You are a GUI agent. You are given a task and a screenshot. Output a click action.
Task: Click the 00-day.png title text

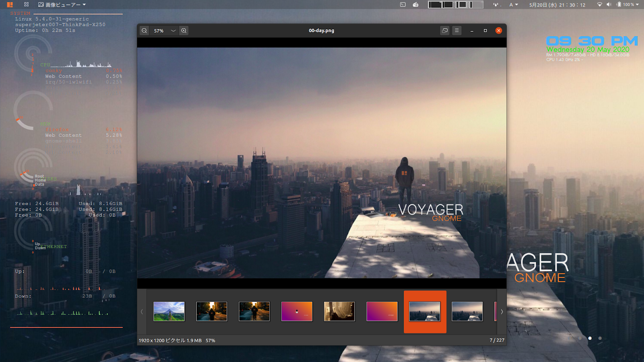tap(322, 31)
